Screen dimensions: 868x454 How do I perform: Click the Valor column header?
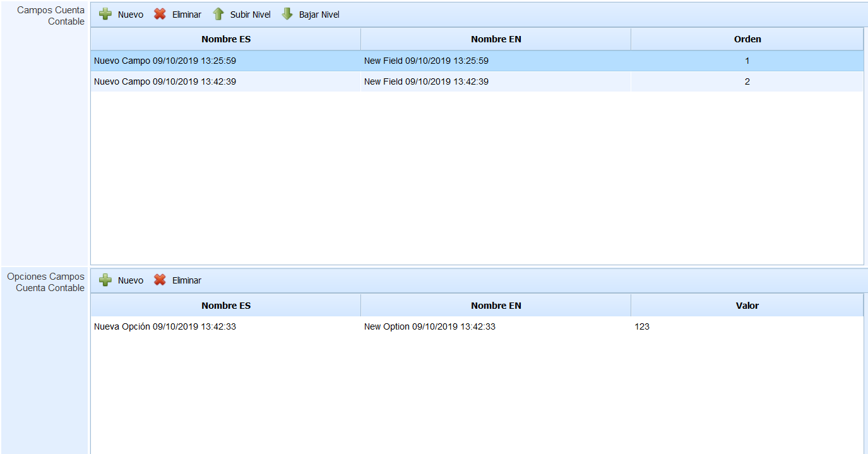click(x=747, y=306)
